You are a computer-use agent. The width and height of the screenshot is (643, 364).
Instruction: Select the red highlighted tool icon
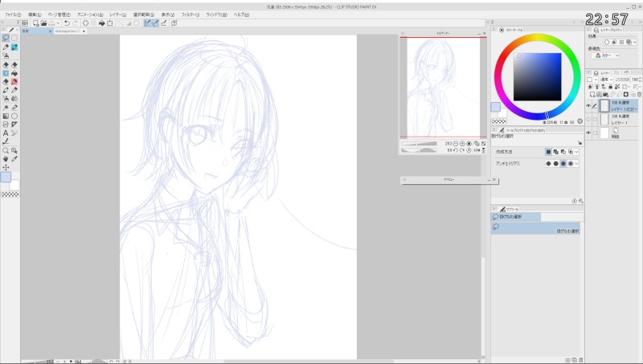14,82
